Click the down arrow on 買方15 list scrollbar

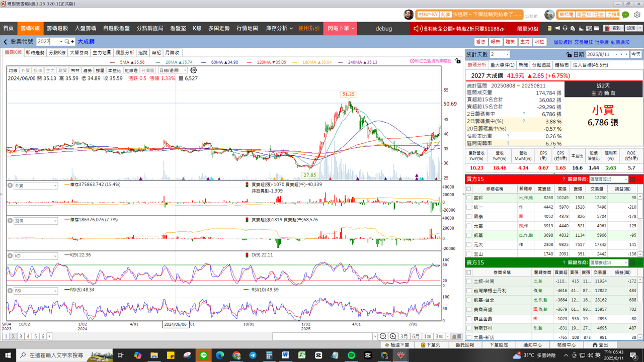coord(640,254)
